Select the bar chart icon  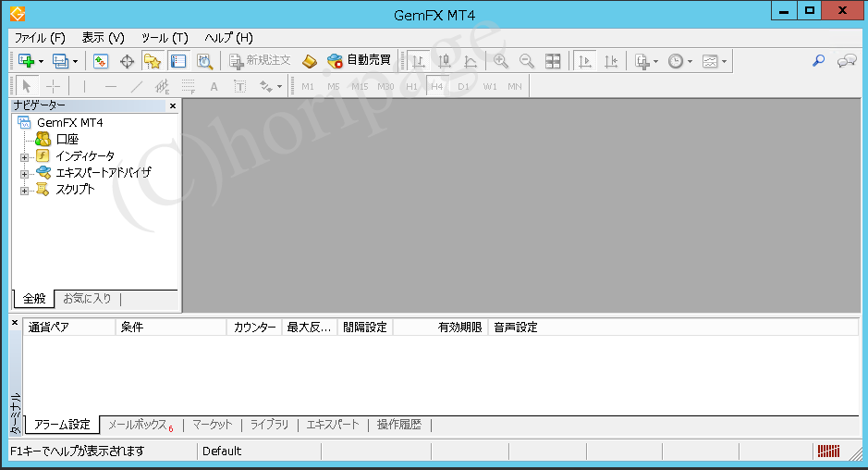tap(419, 61)
